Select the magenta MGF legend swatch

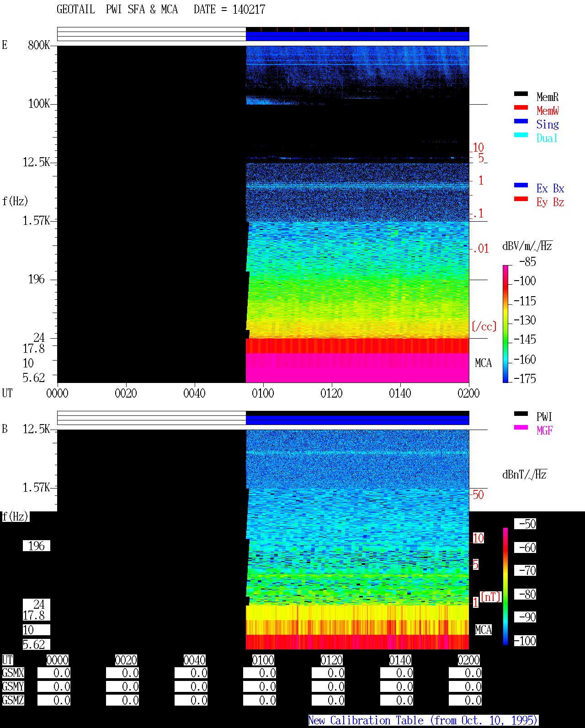point(521,427)
